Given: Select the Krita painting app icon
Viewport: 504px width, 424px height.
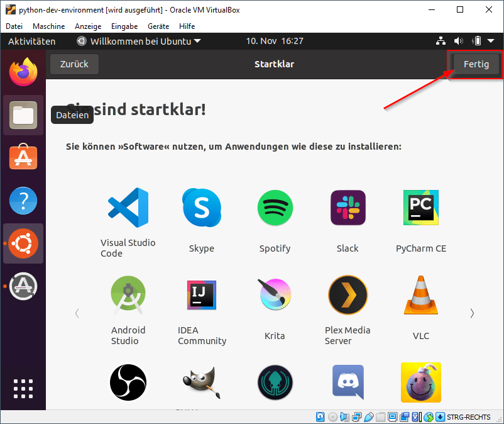Looking at the screenshot, I should tap(275, 294).
